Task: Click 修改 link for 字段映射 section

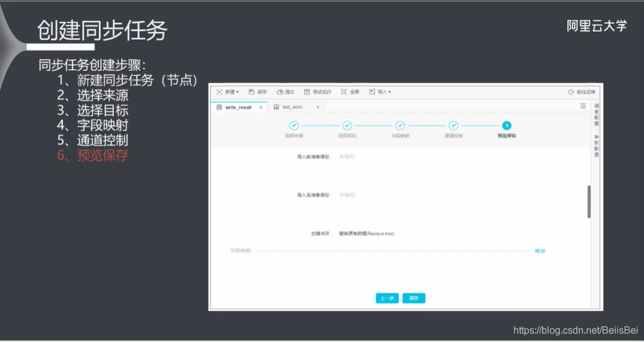Action: click(540, 251)
